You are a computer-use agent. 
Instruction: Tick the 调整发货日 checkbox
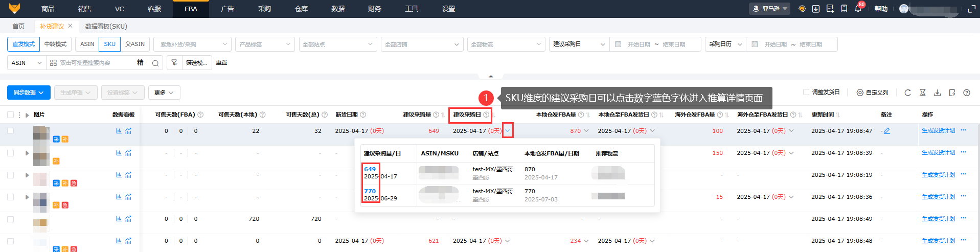coord(806,92)
